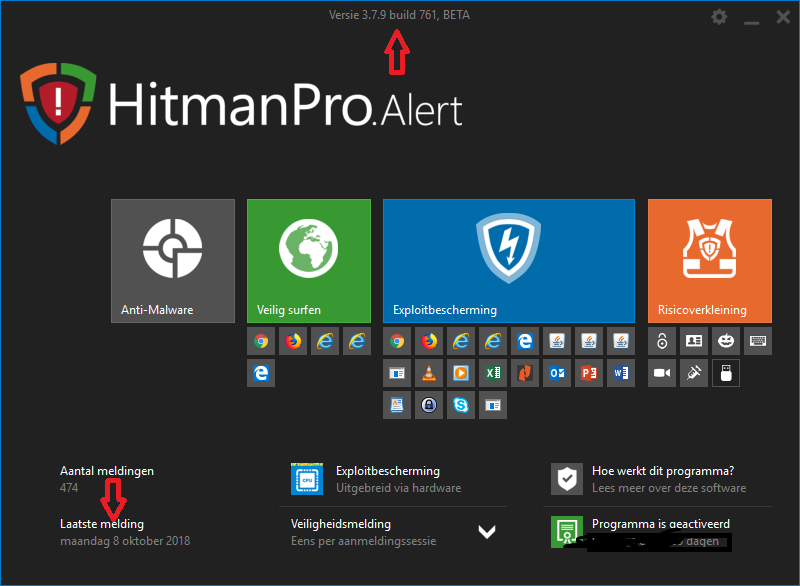Click the keyboard encryption icon
The height and width of the screenshot is (586, 800).
pyautogui.click(x=758, y=341)
